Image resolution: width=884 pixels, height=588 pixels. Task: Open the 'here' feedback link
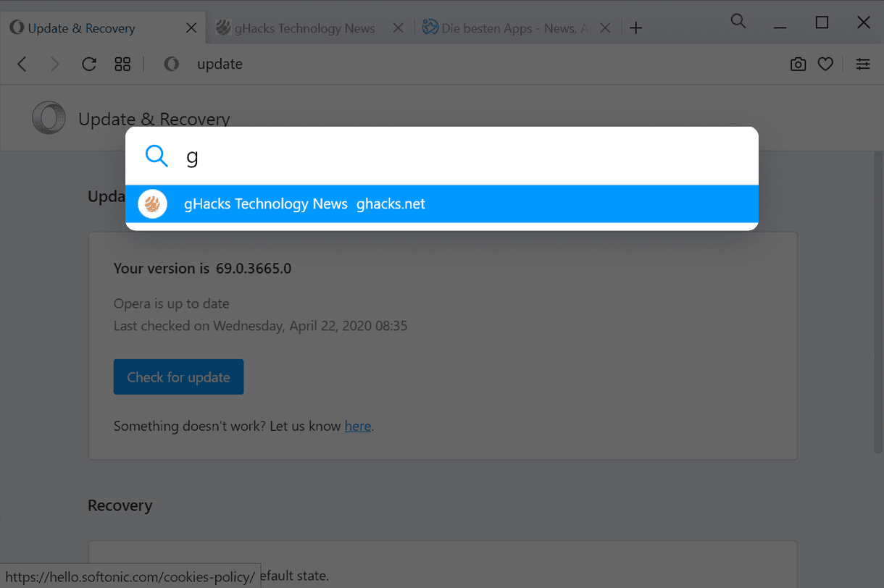(358, 427)
